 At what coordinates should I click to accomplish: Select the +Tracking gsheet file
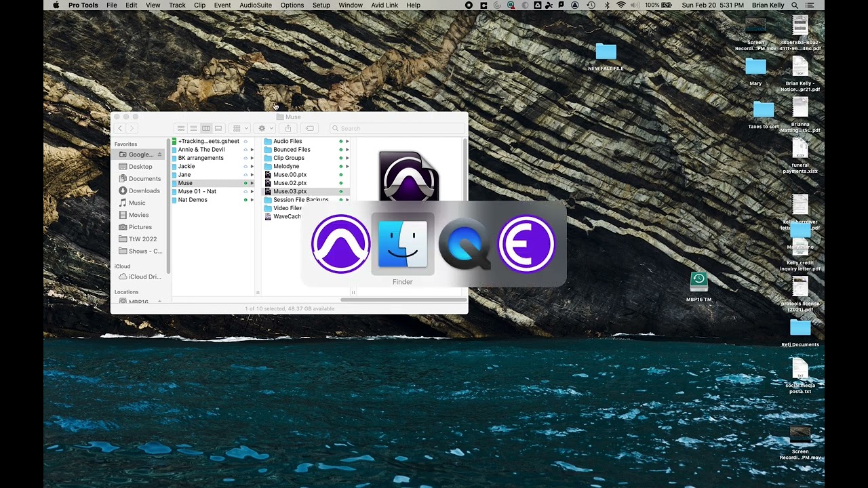coord(208,141)
